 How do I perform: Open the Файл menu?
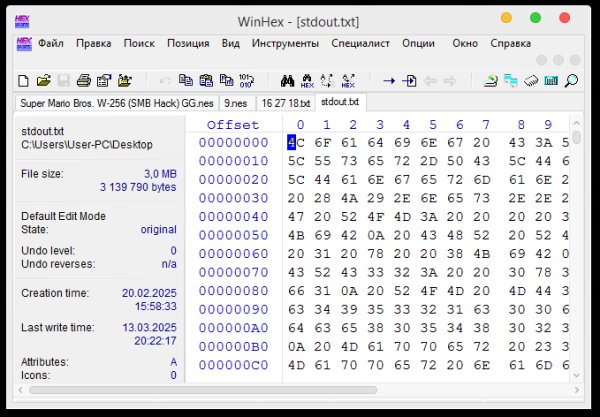51,43
